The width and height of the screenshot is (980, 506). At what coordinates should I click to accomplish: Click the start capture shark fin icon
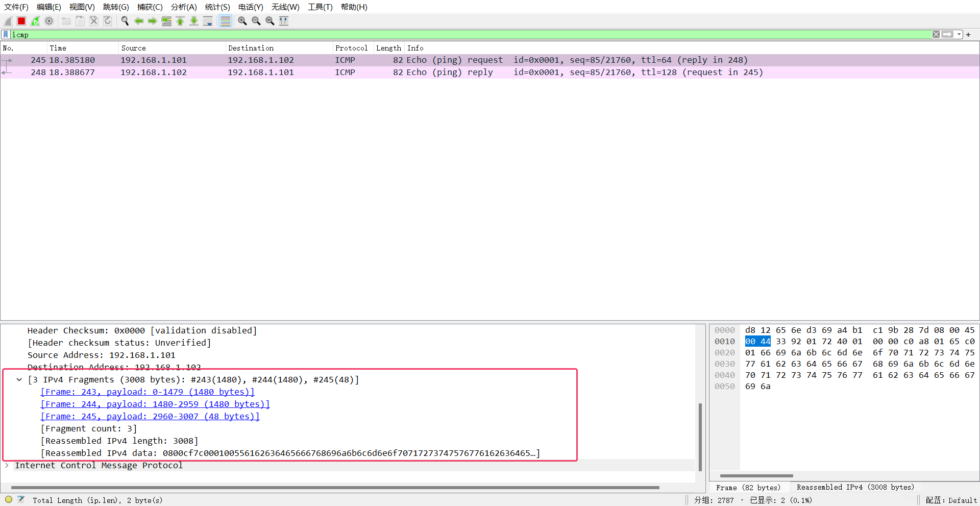(x=8, y=21)
